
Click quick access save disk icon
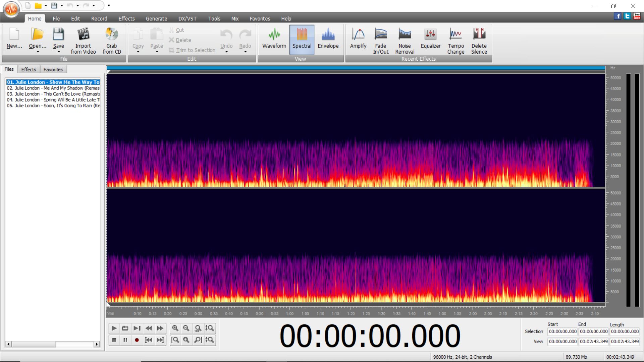click(x=54, y=5)
